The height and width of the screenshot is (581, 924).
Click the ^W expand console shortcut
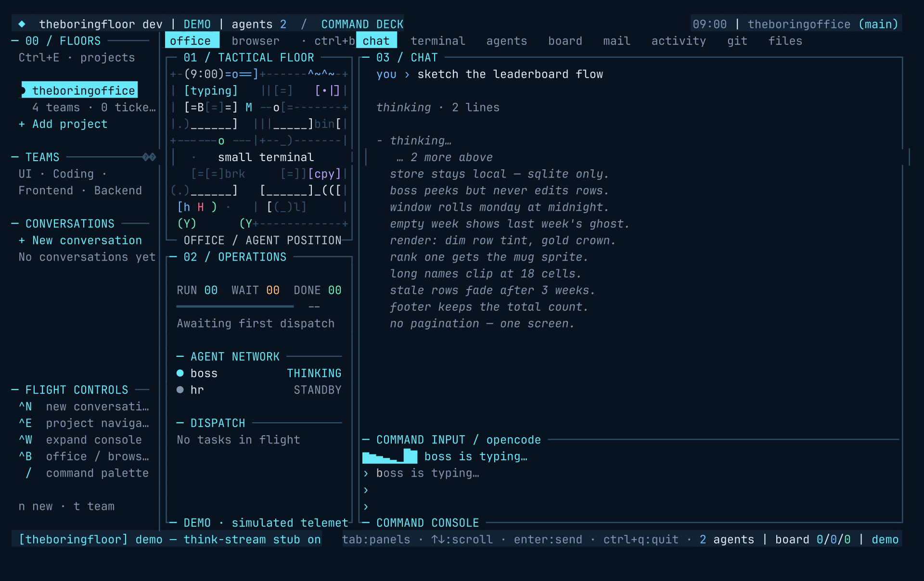click(80, 440)
